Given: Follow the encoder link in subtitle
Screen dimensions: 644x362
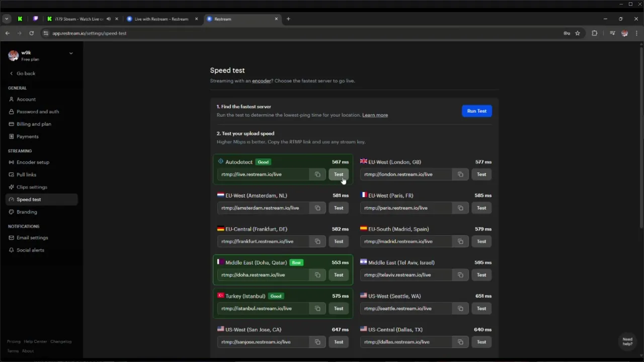Looking at the screenshot, I should (262, 81).
